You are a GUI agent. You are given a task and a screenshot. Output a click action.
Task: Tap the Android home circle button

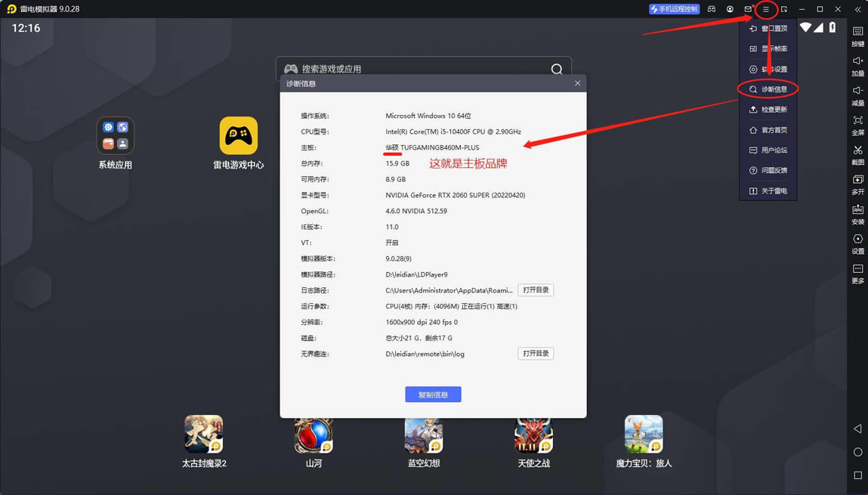click(857, 452)
